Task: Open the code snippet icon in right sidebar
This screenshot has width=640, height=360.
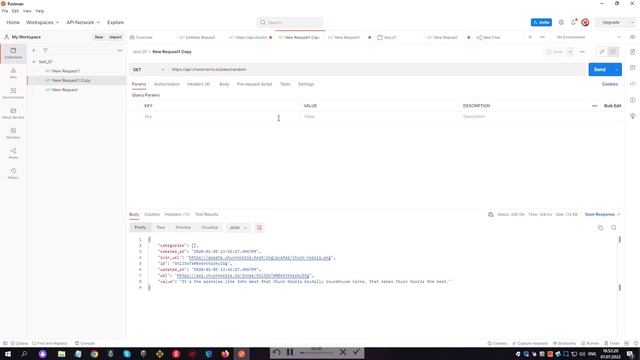Action: [632, 84]
